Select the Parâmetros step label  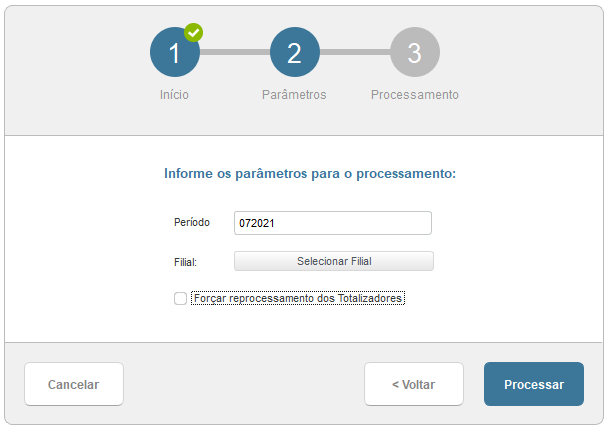click(x=294, y=95)
